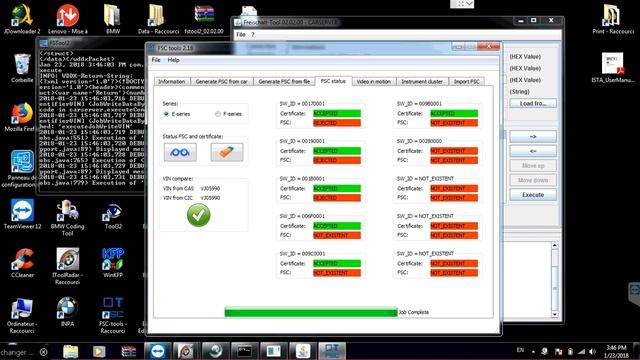Click FSC REJECTED cell for SW_ID 00190001

tap(337, 160)
